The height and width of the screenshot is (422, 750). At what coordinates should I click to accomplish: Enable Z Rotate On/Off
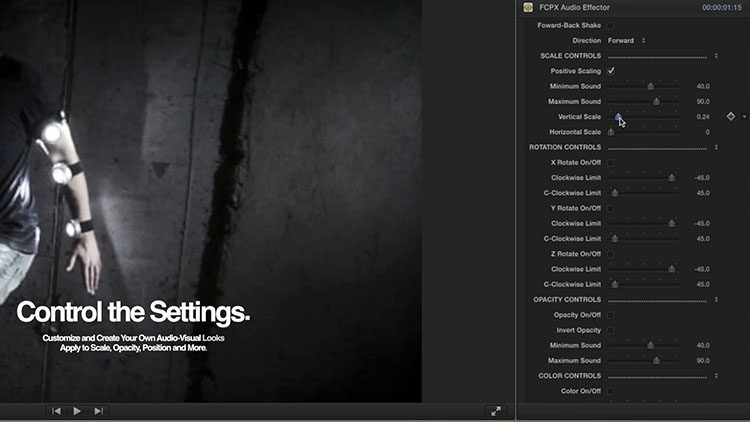coord(611,254)
